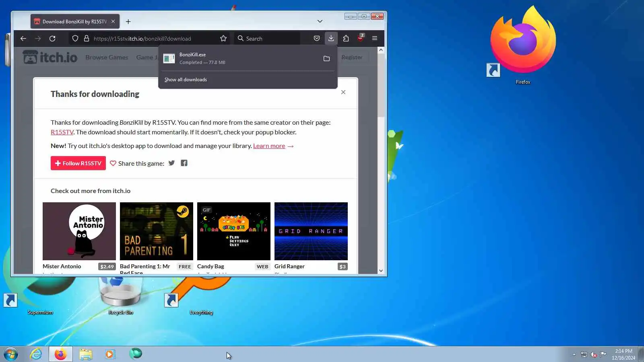Image resolution: width=644 pixels, height=362 pixels.
Task: Open the tracking protection shield icon
Action: tap(75, 39)
